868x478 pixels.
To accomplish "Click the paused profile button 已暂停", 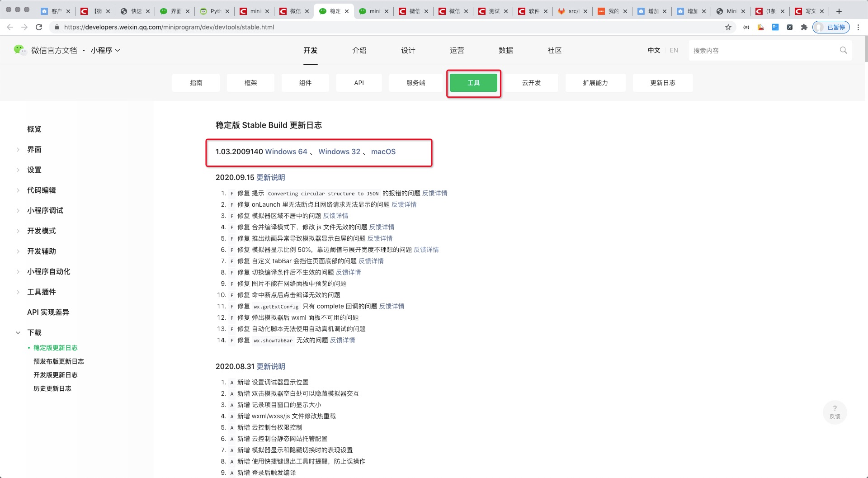I will click(831, 27).
